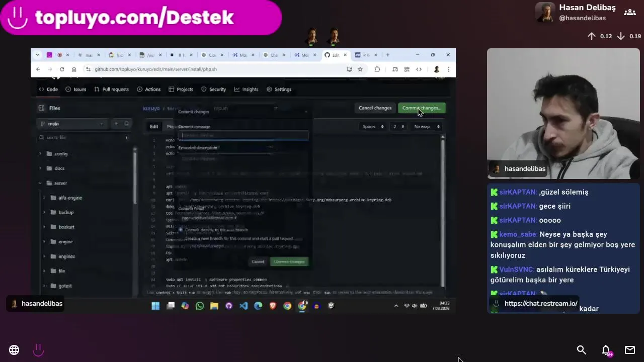This screenshot has height=362, width=644.
Task: Expand the alfa-engine folder
Action: [x=44, y=198]
